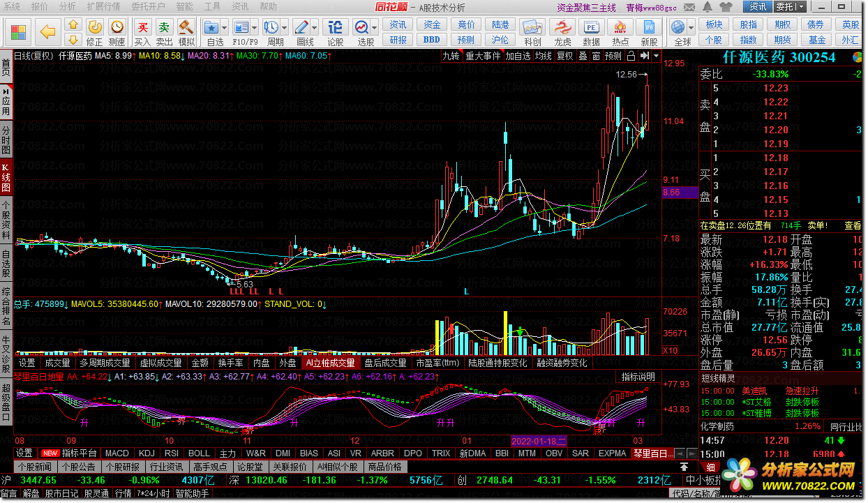Open the 龙虎 dragon icon

click(x=562, y=27)
